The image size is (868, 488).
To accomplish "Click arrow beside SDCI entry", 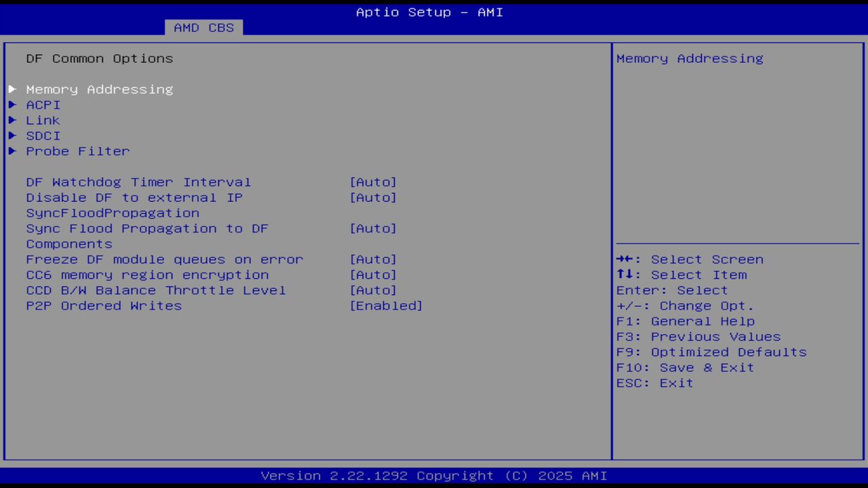I will (12, 136).
